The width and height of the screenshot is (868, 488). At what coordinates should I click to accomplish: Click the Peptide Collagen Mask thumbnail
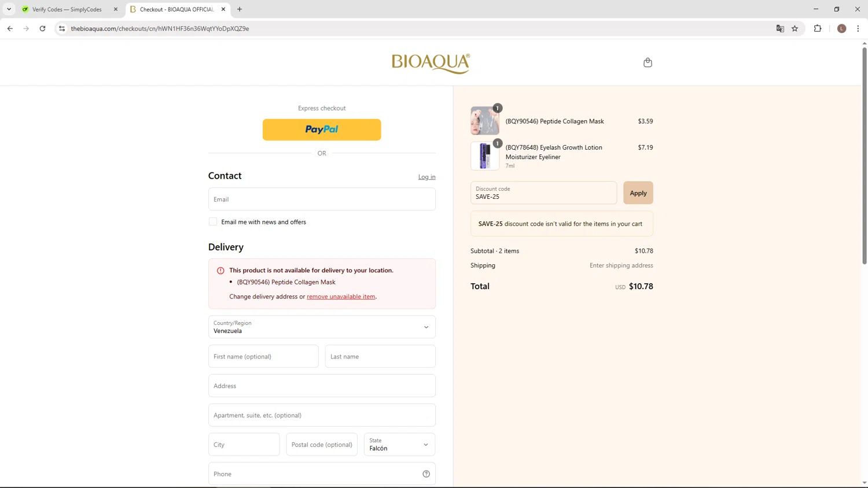pyautogui.click(x=485, y=121)
